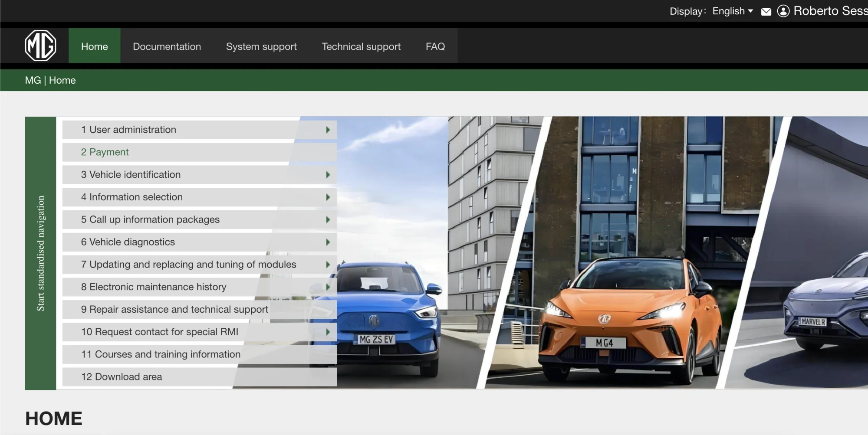
Task: Click the Home breadcrumb link
Action: tap(62, 80)
